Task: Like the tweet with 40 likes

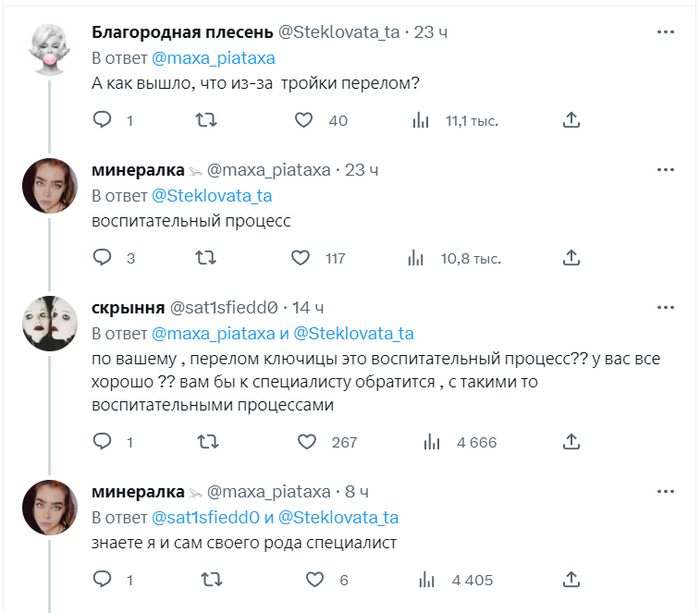Action: click(x=306, y=120)
